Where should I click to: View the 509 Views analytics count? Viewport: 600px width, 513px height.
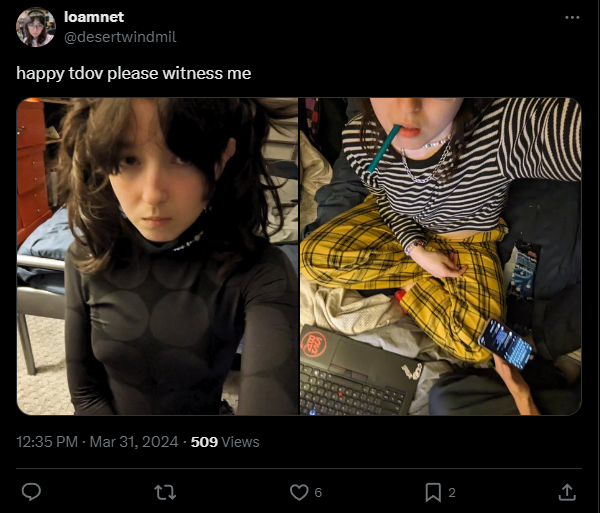pyautogui.click(x=225, y=442)
